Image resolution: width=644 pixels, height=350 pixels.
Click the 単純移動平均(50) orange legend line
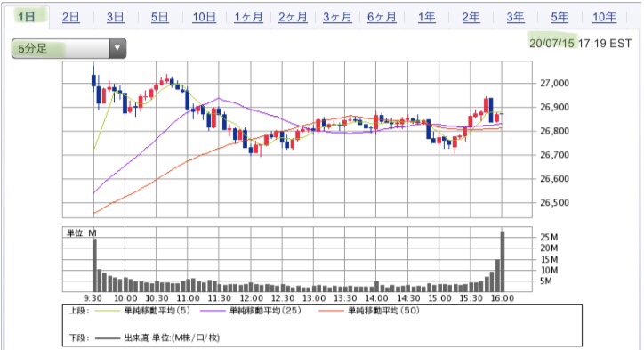pos(331,311)
